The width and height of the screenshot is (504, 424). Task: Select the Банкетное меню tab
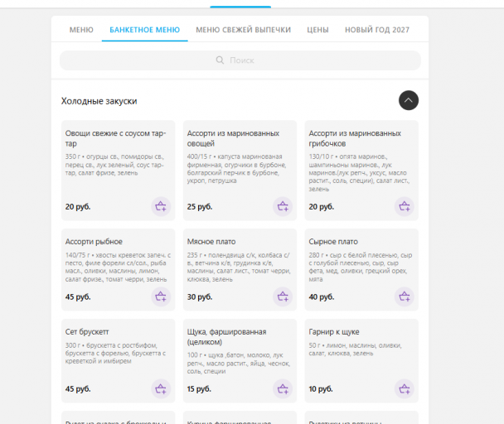coord(144,30)
